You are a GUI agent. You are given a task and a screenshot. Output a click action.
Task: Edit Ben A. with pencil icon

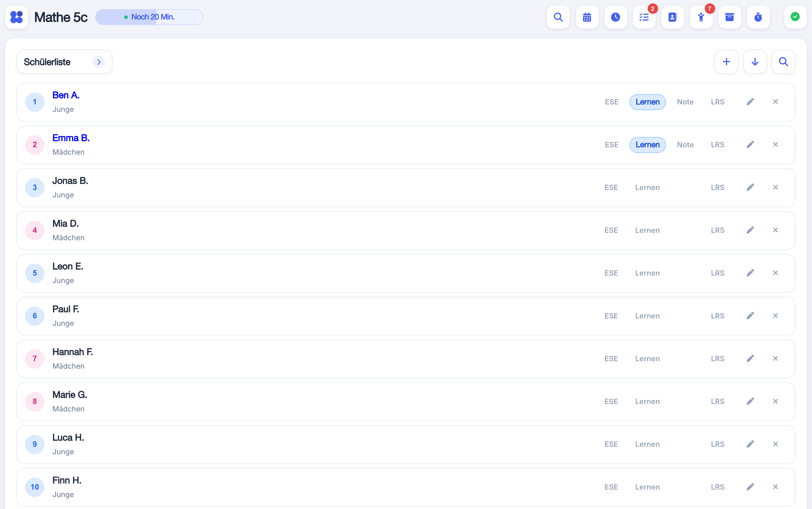click(x=750, y=102)
